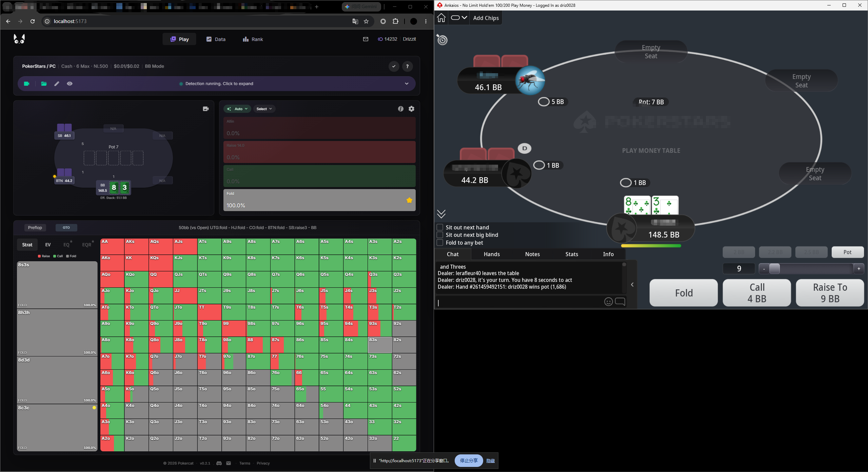The height and width of the screenshot is (472, 868).
Task: Open the question mark help button
Action: [407, 66]
